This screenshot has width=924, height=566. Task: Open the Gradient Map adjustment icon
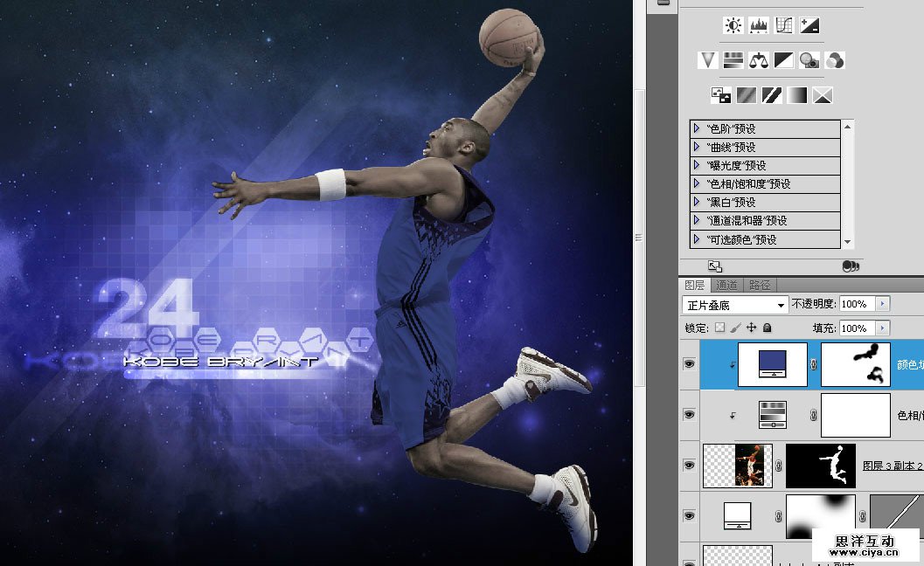796,94
